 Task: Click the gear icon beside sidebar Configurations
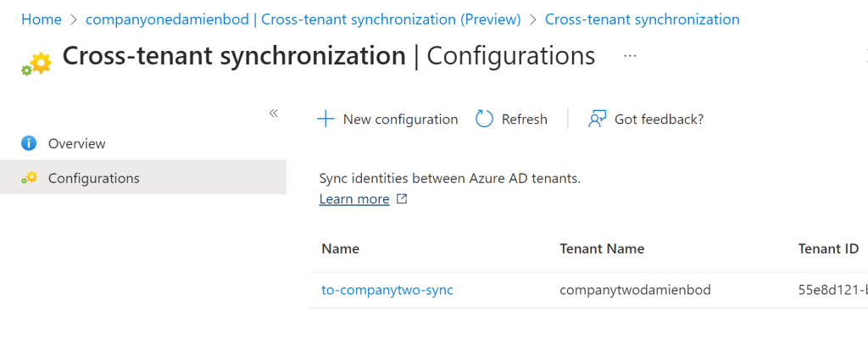point(30,178)
